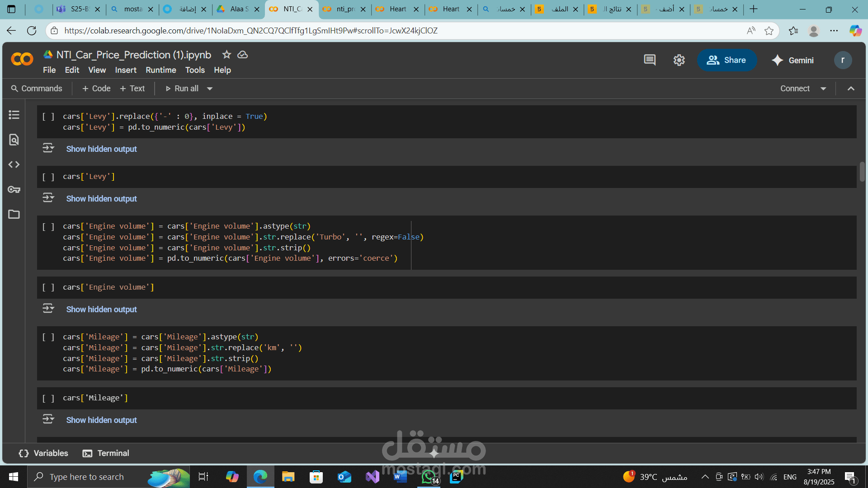
Task: Open the Edge Copilot icon
Action: pos(855,31)
